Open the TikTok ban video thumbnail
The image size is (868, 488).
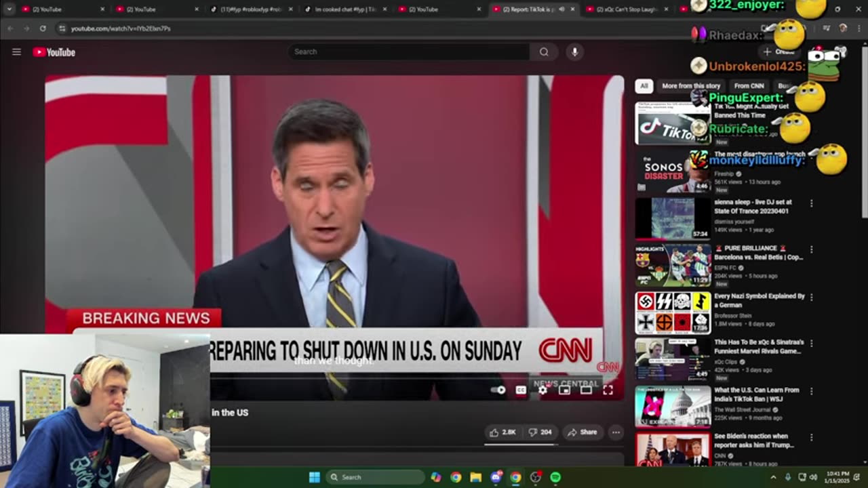click(x=673, y=123)
